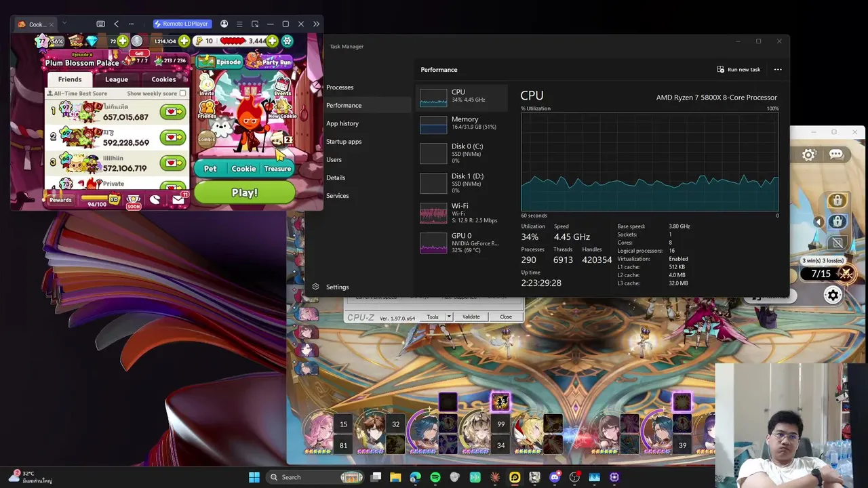
Task: Open the chat bubble icon in the battle game
Action: (x=836, y=155)
